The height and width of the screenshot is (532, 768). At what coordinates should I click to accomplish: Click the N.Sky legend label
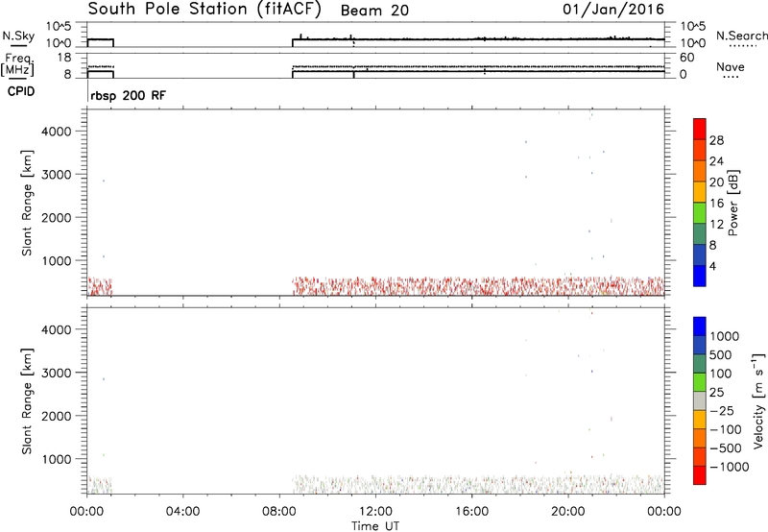[18, 36]
